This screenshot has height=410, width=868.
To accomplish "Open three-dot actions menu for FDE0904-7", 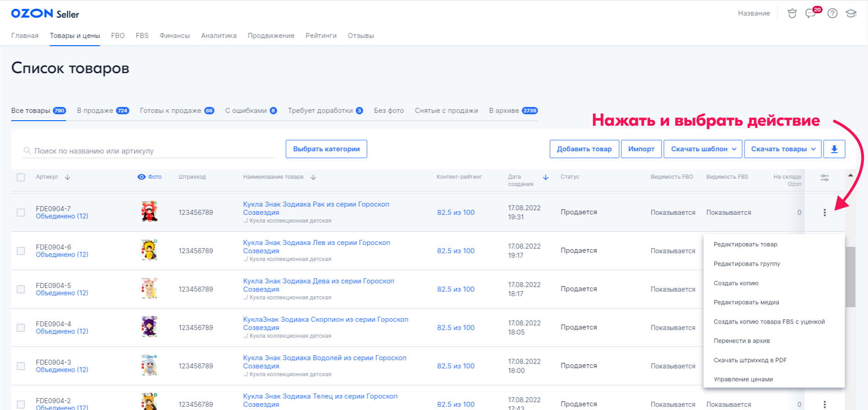I will pyautogui.click(x=825, y=213).
